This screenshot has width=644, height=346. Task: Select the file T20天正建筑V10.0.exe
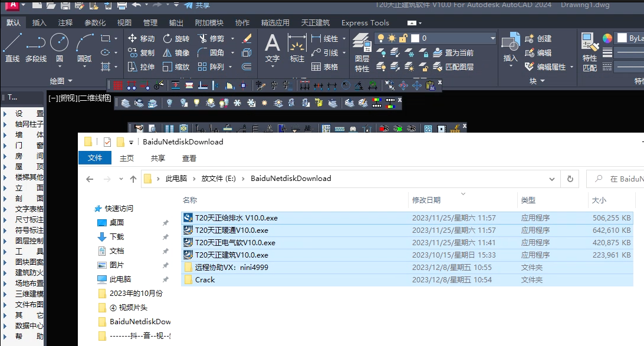tap(231, 255)
